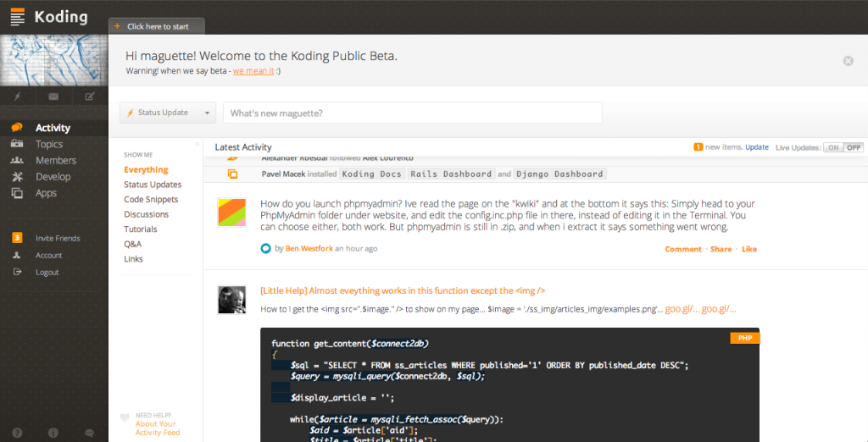Switch Live Updates OFF
The width and height of the screenshot is (868, 442).
[854, 147]
